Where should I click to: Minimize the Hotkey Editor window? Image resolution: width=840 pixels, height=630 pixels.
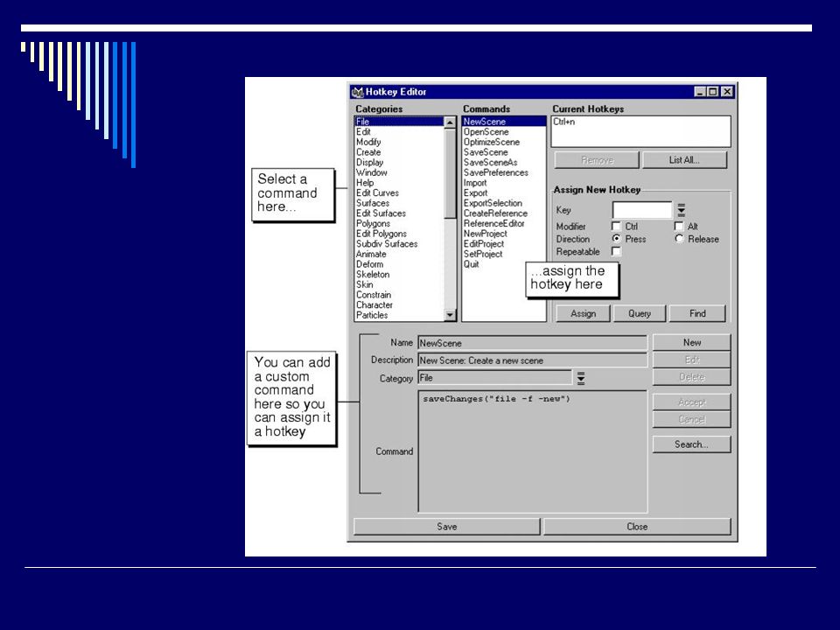point(700,92)
